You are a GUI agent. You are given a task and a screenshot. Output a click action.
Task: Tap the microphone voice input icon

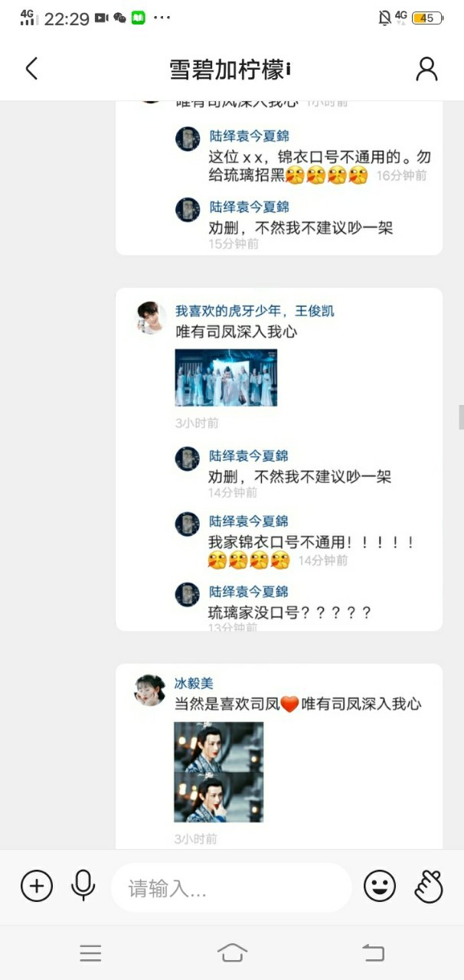coord(83,887)
